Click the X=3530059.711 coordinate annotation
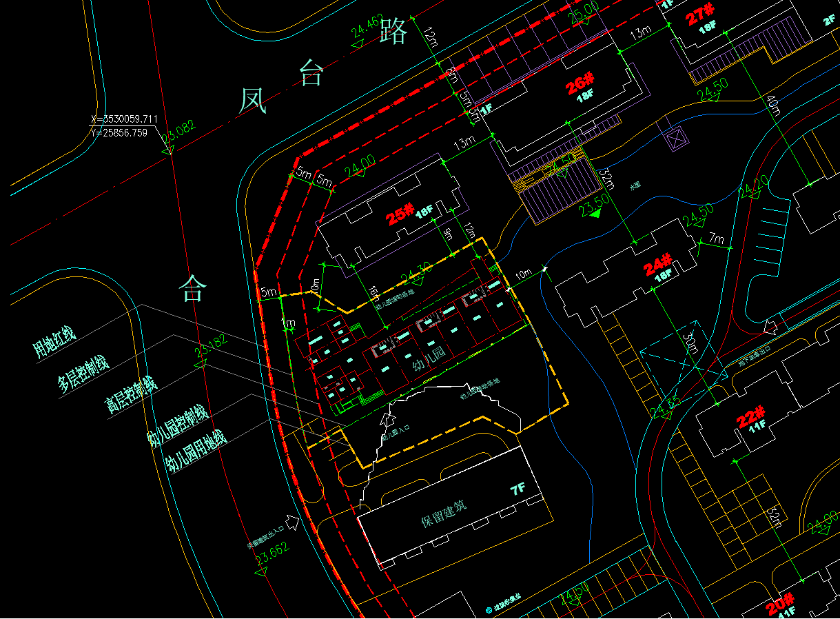The height and width of the screenshot is (619, 840). coord(125,119)
